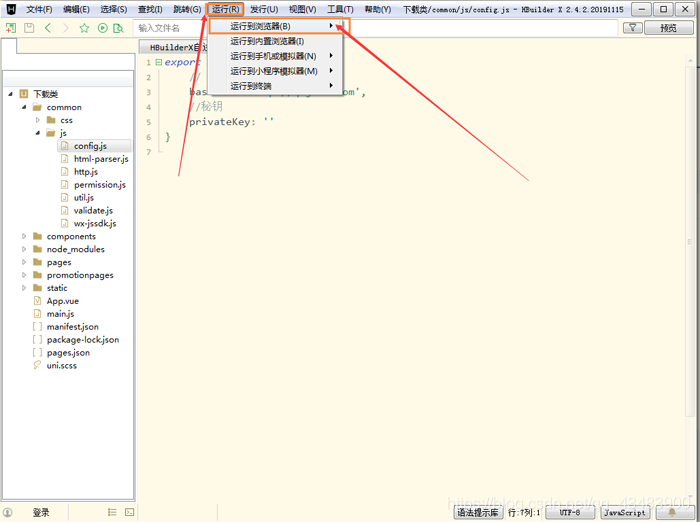This screenshot has height=522, width=700.
Task: Click the App.vue file icon
Action: pyautogui.click(x=38, y=301)
